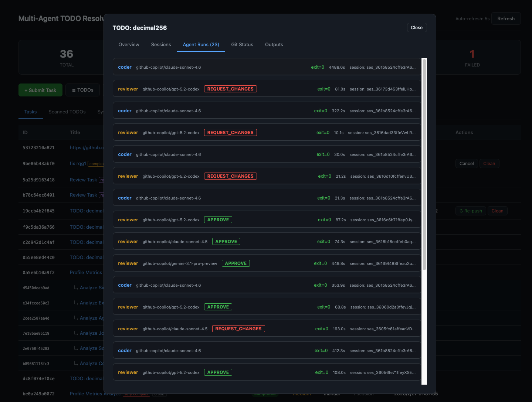The height and width of the screenshot is (402, 532).
Task: Click task ID dc8f074ef0ce
Action: pyautogui.click(x=38, y=379)
